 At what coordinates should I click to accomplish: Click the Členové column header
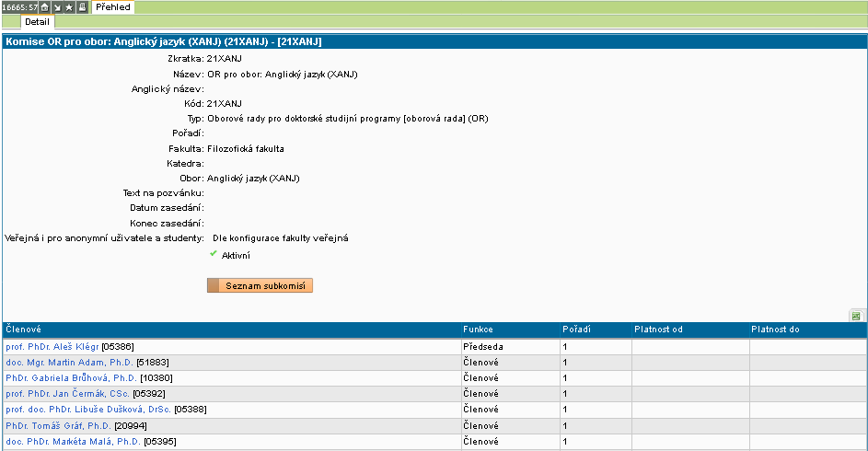tap(23, 329)
